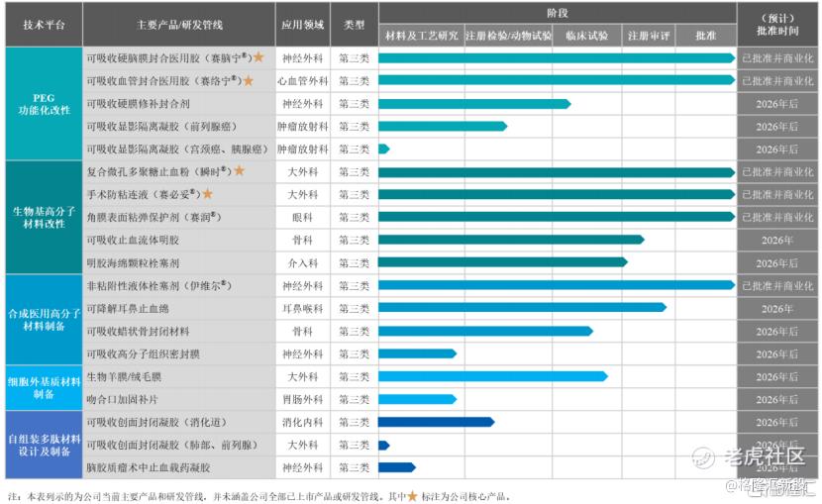Click the star next to 复合微孔多聚糖止血粉（瞬时）

tap(239, 170)
